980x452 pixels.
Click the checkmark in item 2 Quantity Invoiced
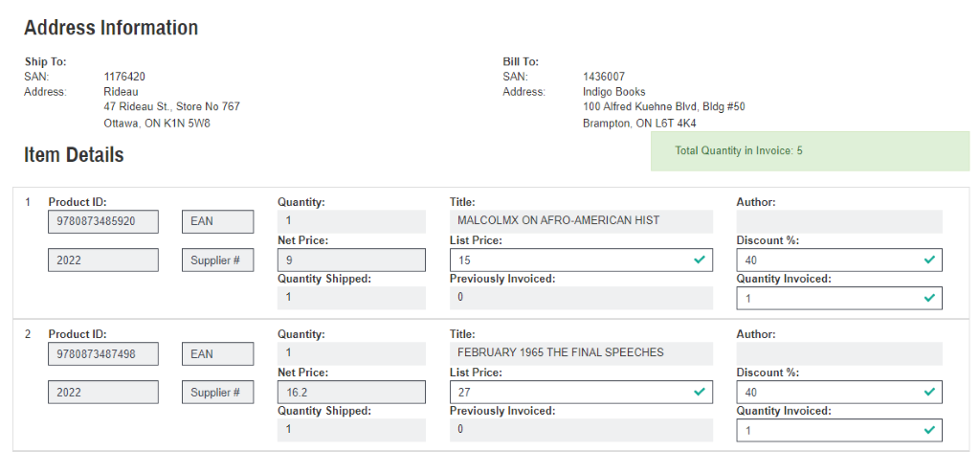pyautogui.click(x=928, y=430)
